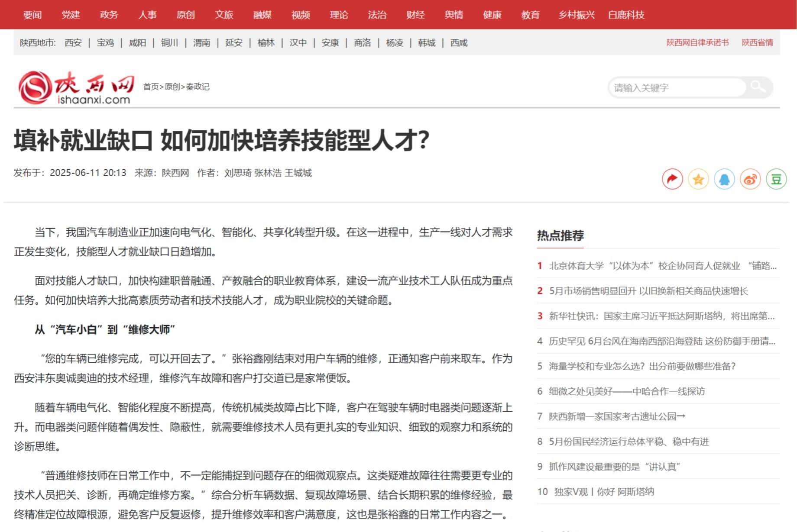Open the 安康 city link
The width and height of the screenshot is (797, 532).
click(x=330, y=42)
